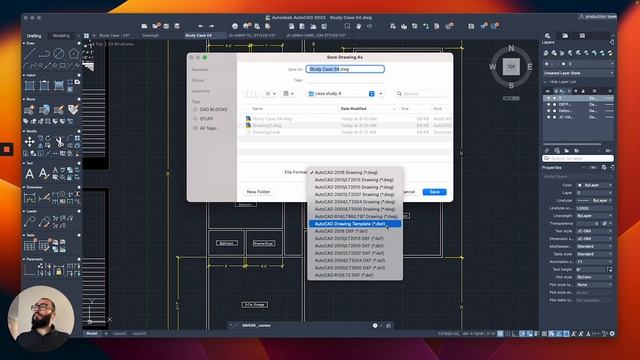Choose the Aligned Dimension tool
Screen dimensions: 640x360
44,198
